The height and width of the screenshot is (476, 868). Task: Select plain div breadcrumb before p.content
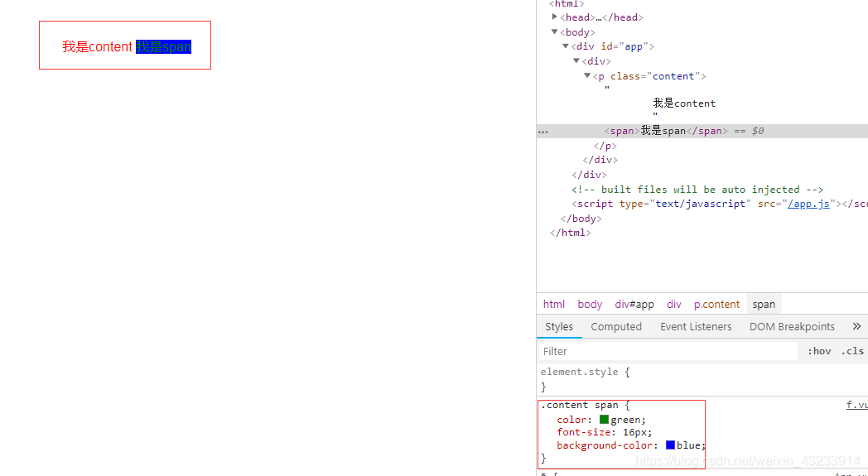[674, 305]
